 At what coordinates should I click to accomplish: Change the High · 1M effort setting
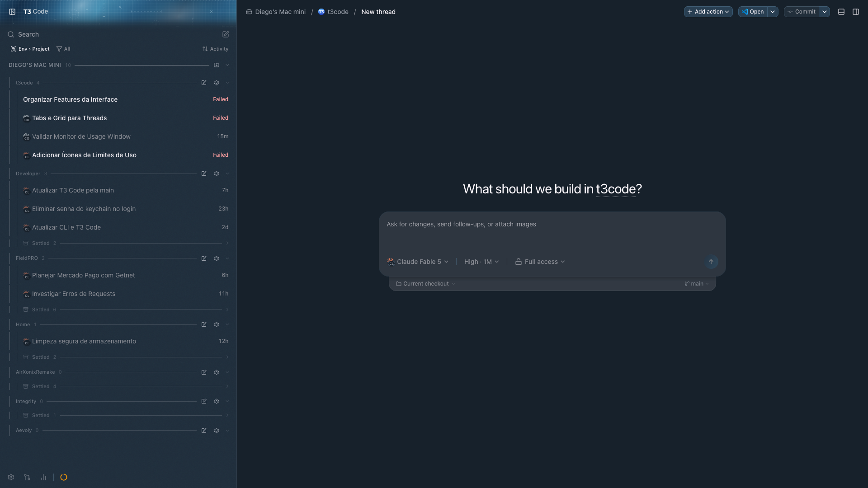pyautogui.click(x=481, y=262)
